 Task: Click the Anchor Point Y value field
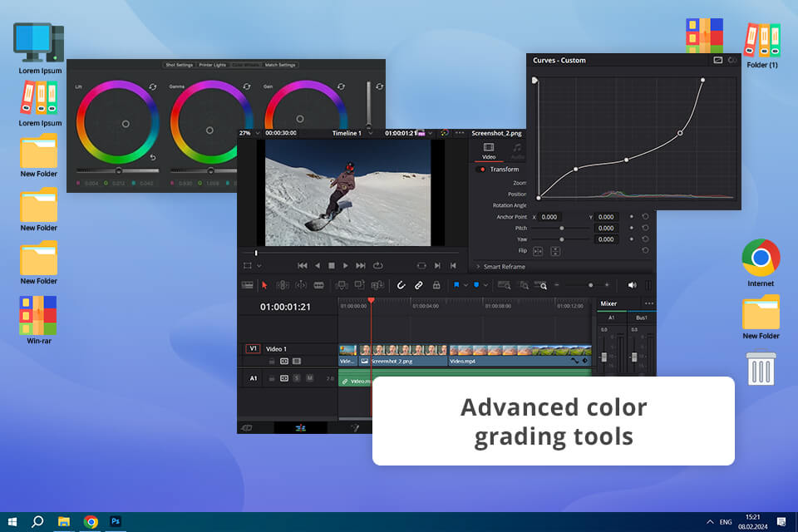(x=606, y=217)
